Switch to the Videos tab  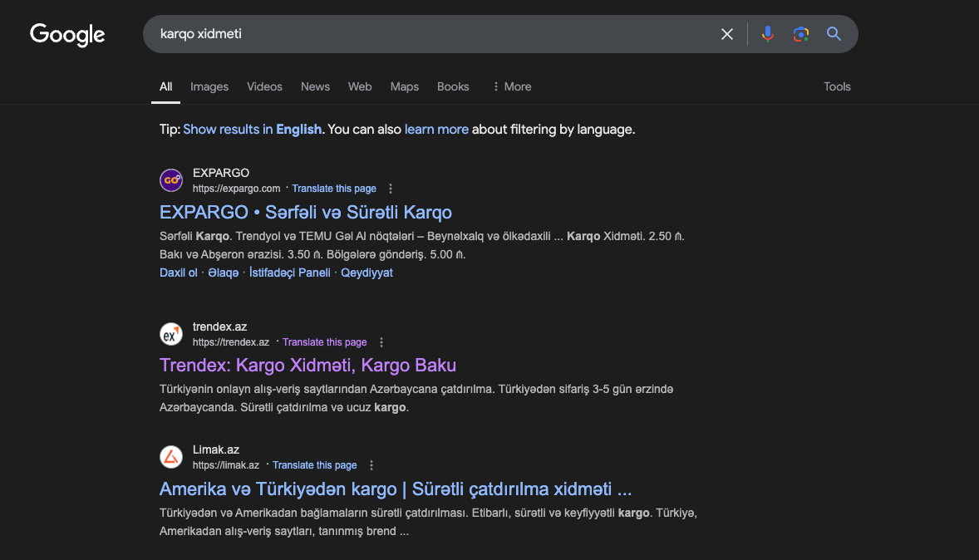pyautogui.click(x=264, y=86)
